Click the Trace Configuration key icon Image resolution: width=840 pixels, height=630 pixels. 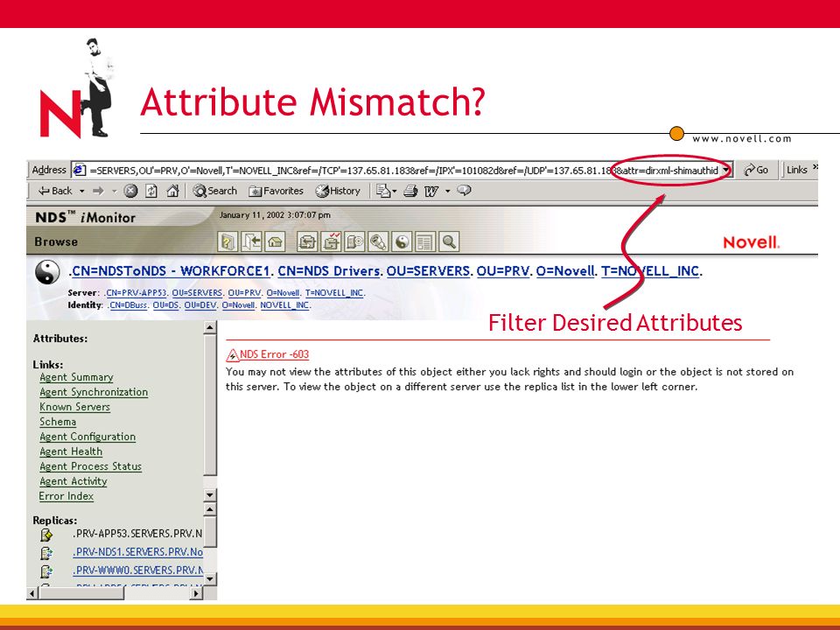tap(378, 242)
